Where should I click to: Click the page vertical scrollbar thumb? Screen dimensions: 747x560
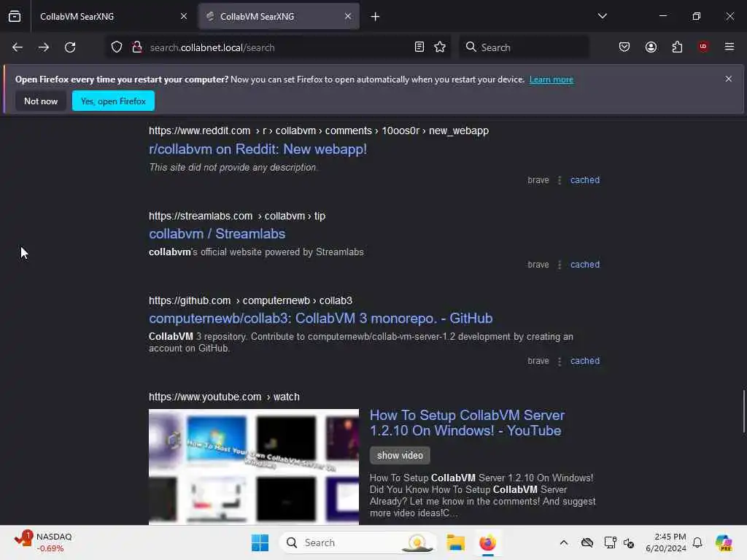tap(743, 411)
